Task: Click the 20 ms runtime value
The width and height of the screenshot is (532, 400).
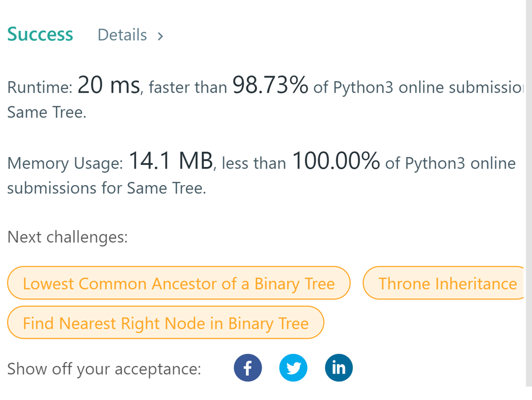Action: (x=109, y=85)
